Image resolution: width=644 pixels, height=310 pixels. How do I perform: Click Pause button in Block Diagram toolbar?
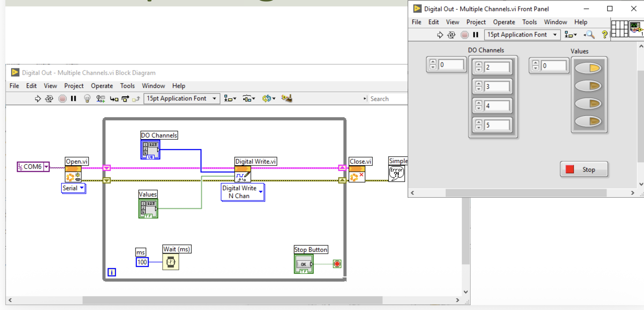[x=73, y=99]
